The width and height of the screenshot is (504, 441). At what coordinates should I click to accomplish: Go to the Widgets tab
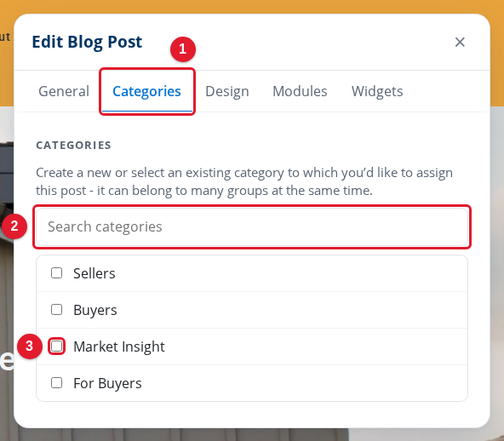coord(377,91)
